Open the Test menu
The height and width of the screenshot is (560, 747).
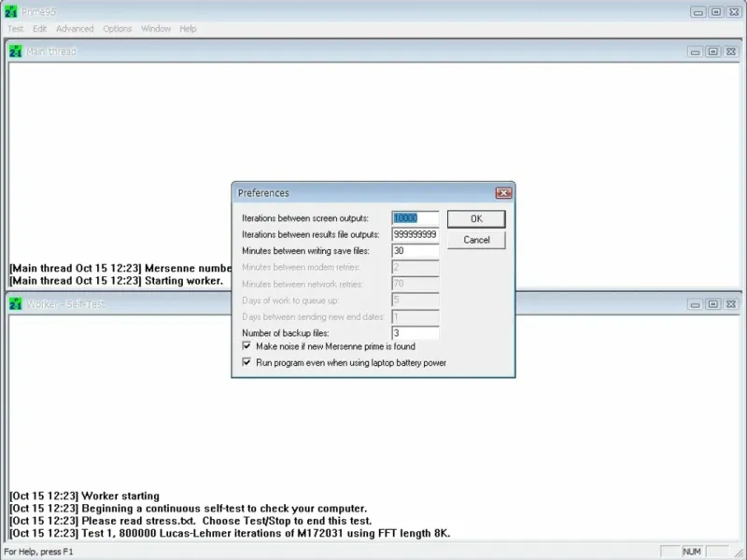15,29
